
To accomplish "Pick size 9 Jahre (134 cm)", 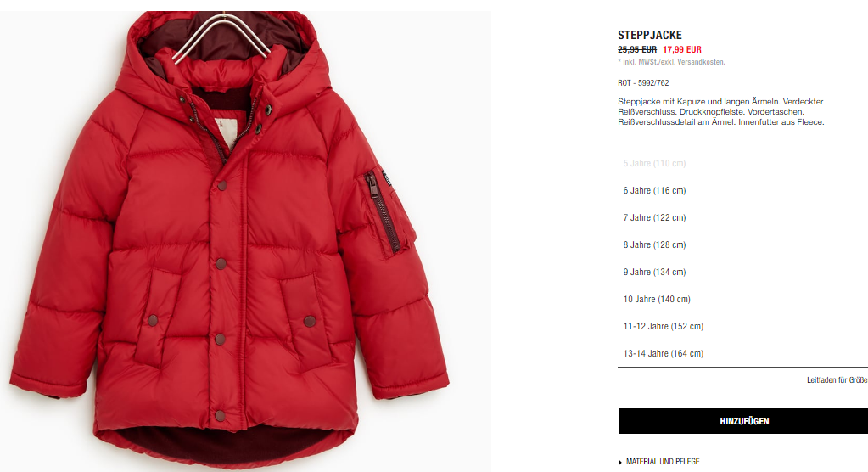I will point(743,272).
